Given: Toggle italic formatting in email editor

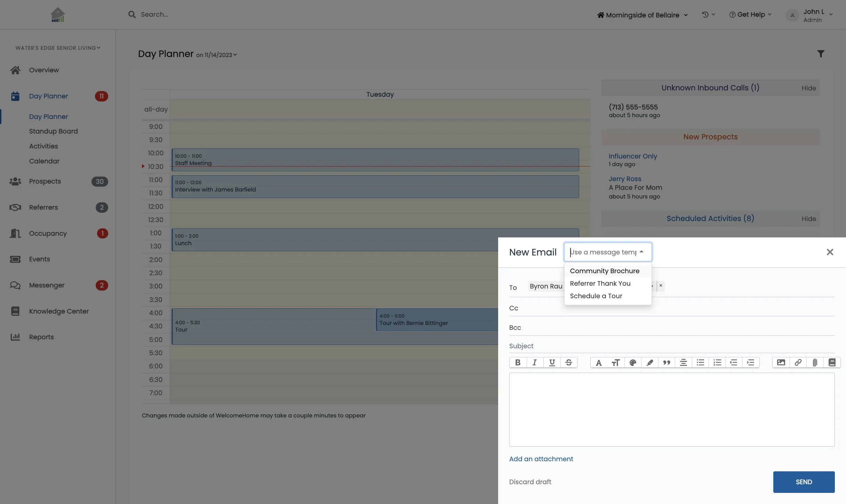Looking at the screenshot, I should pos(535,363).
